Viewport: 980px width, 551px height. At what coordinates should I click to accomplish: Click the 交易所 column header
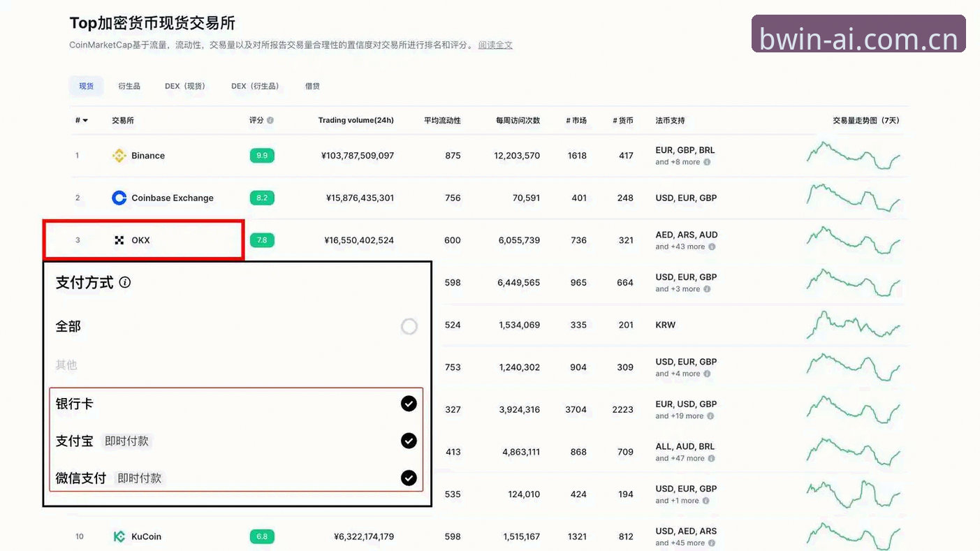(123, 120)
